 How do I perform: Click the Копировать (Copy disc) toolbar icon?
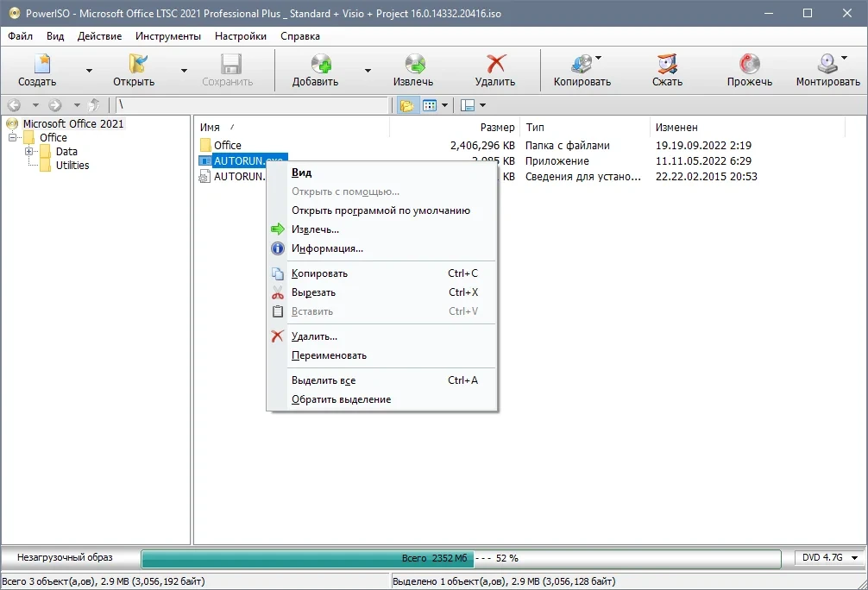(x=582, y=64)
